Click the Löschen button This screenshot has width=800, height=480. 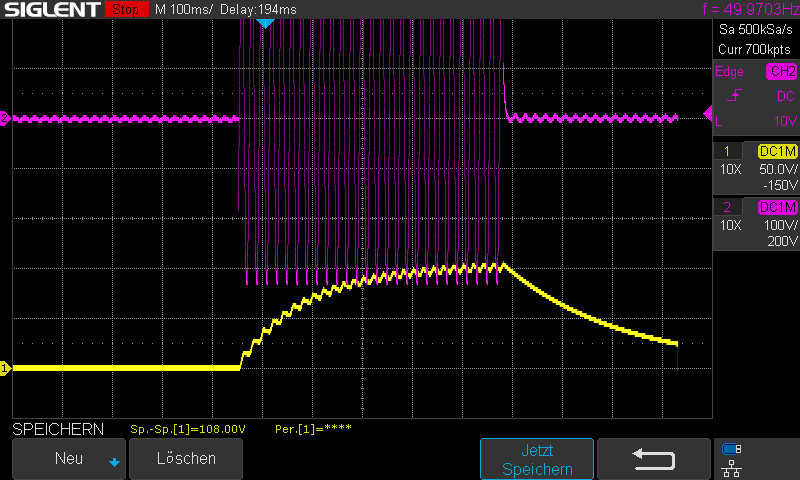pyautogui.click(x=186, y=459)
